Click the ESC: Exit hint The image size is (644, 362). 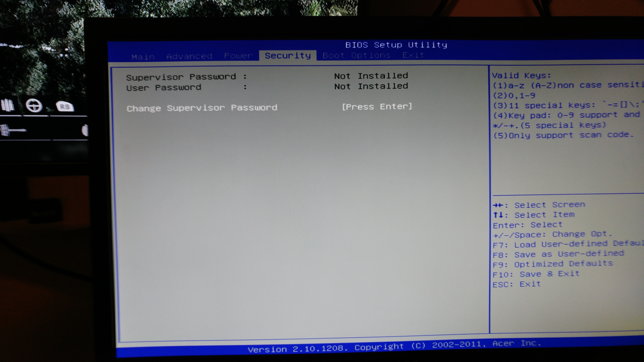click(x=516, y=284)
